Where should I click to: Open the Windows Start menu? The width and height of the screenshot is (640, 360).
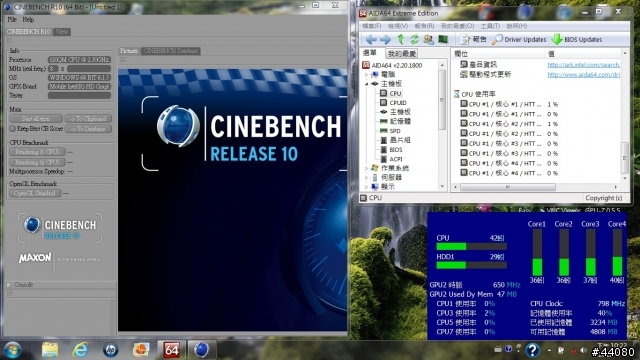pyautogui.click(x=12, y=350)
